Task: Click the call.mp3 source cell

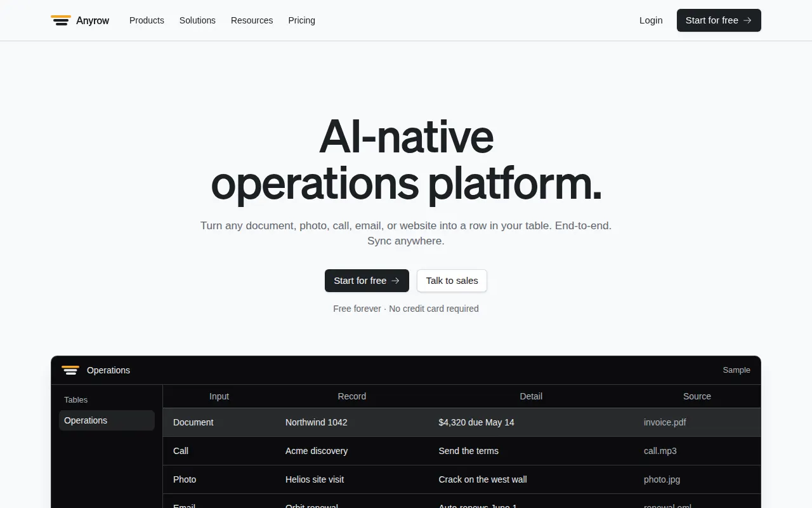Action: point(697,451)
